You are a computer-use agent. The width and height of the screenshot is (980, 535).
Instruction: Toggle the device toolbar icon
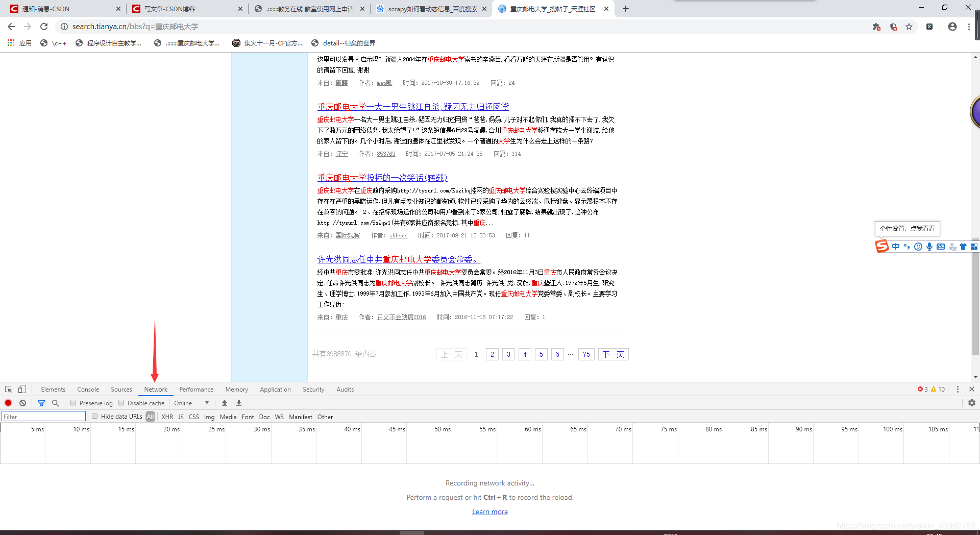point(22,389)
